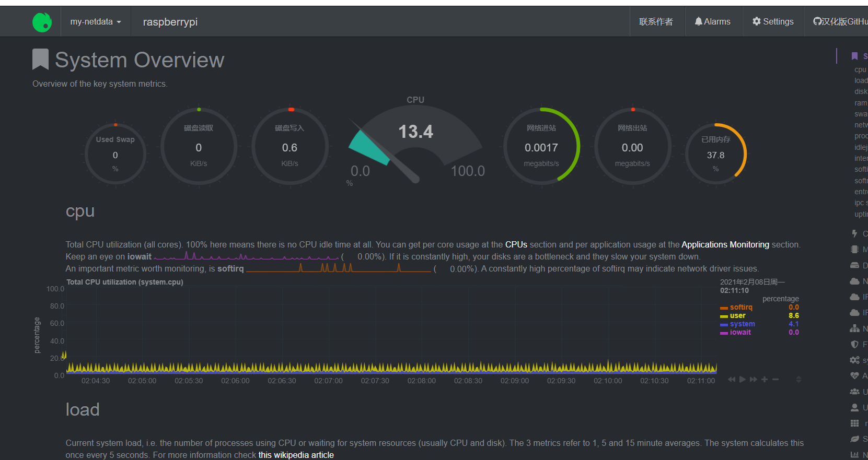Image resolution: width=868 pixels, height=460 pixels.
Task: Click the hard drive Disks sidebar icon
Action: (x=854, y=265)
